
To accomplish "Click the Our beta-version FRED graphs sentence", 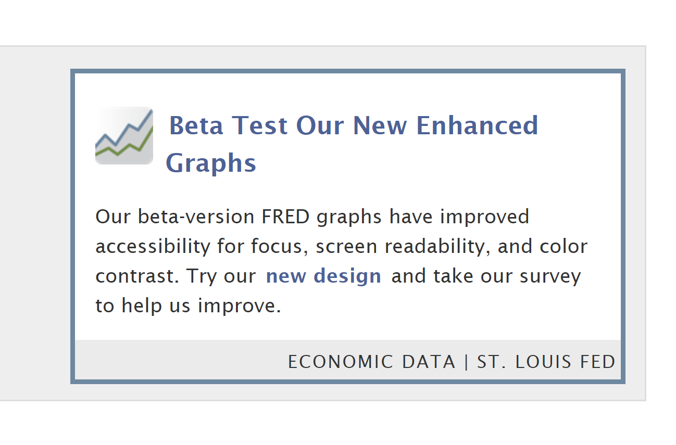I will pyautogui.click(x=312, y=216).
